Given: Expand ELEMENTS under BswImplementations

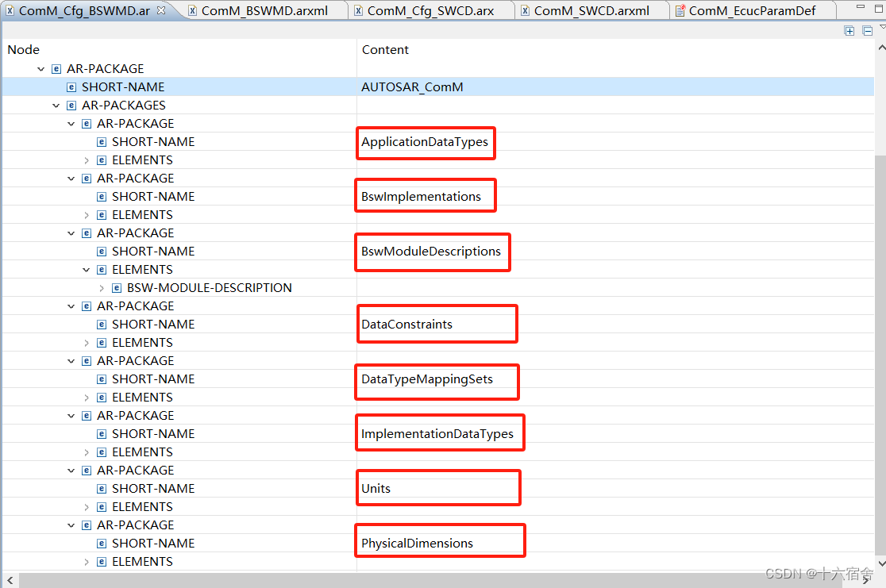Looking at the screenshot, I should [x=87, y=215].
